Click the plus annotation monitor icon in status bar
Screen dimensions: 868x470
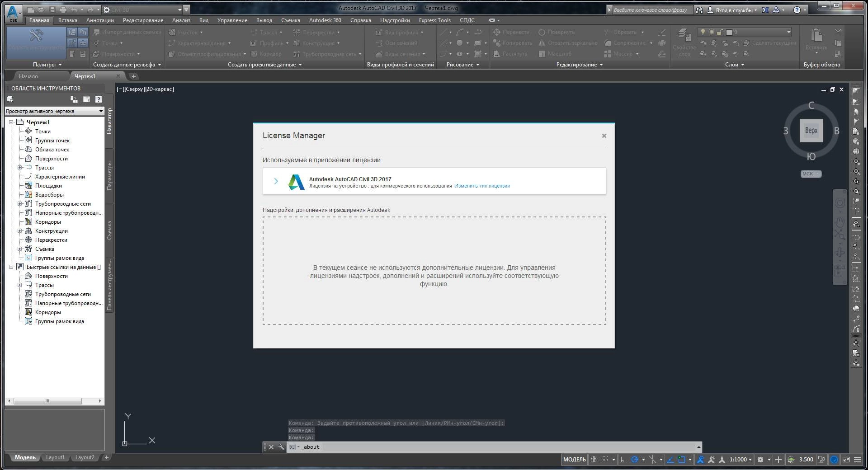coord(778,460)
